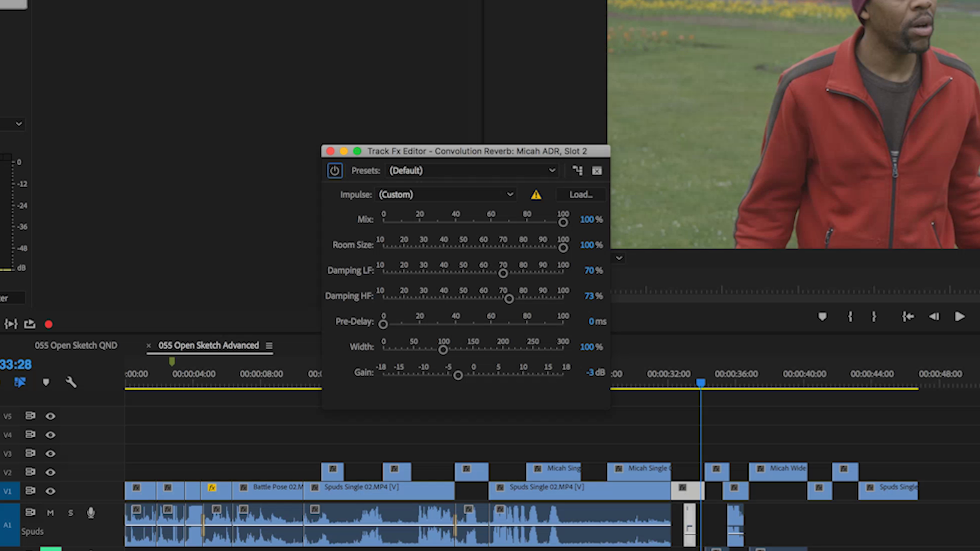This screenshot has height=551, width=980.
Task: Hide the V3 track output
Action: click(50, 454)
